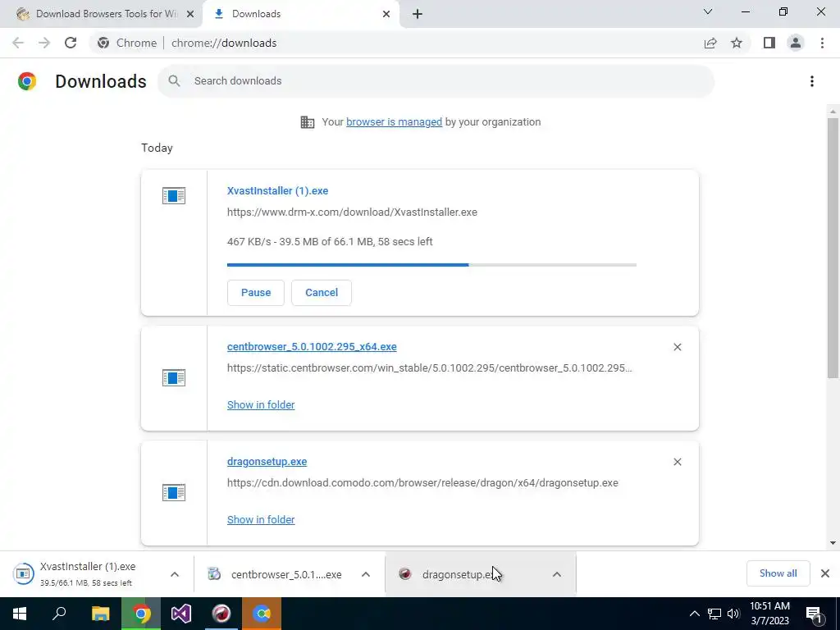Open the notification center icon

pos(815,614)
